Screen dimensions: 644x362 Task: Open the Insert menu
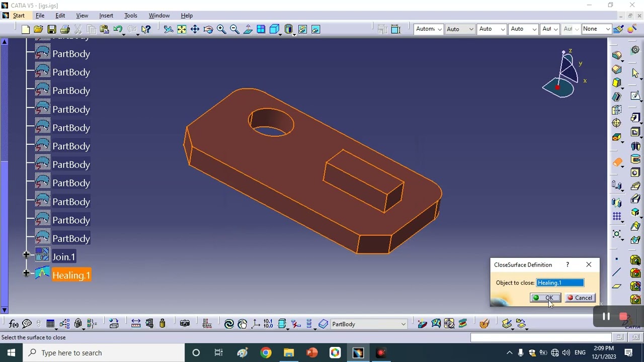click(x=106, y=16)
